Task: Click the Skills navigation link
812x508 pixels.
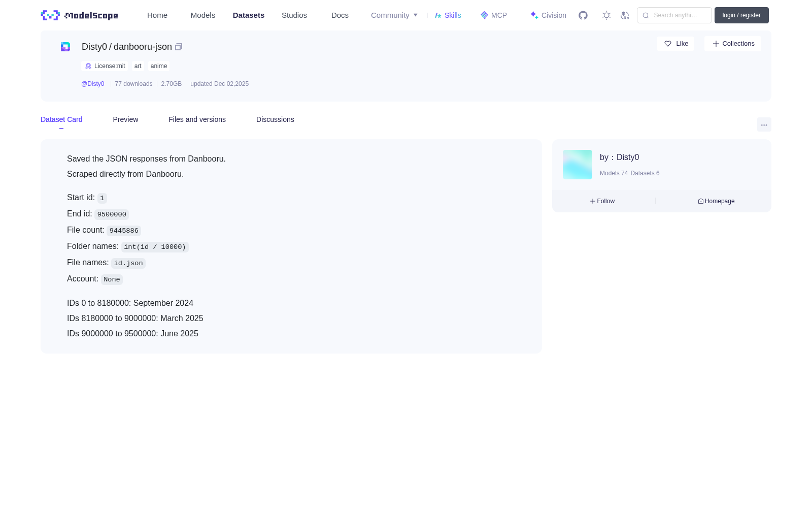Action: 448,15
